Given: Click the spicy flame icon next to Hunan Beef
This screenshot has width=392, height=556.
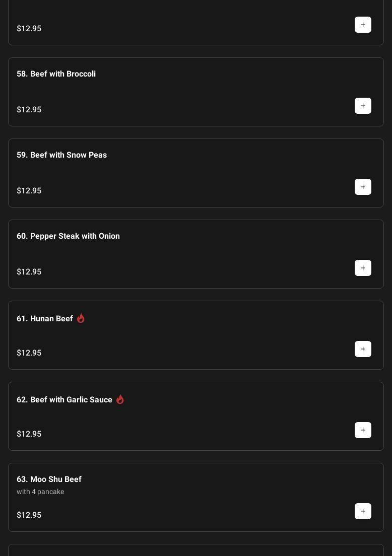Looking at the screenshot, I should tap(81, 318).
